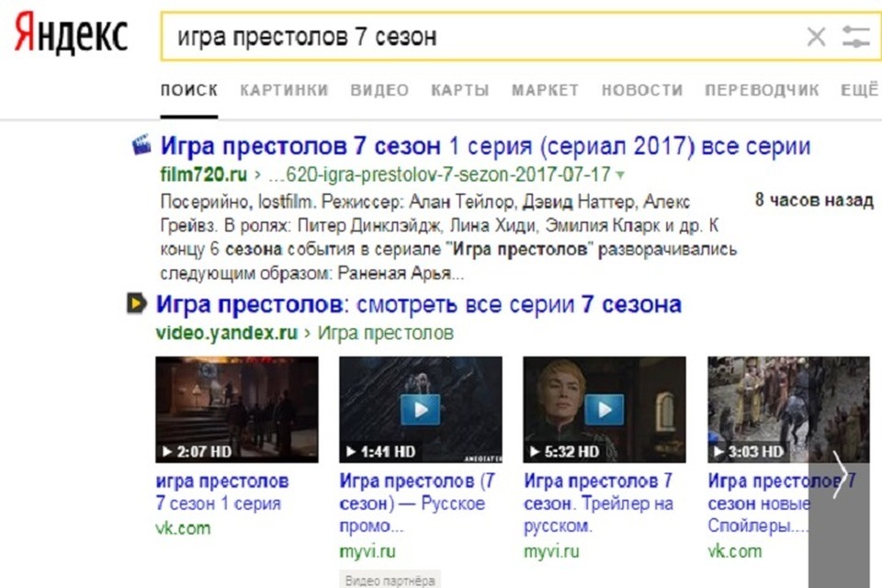Open the Игра престолов 7 сезон 1 серия result
The image size is (882, 588).
tap(485, 146)
